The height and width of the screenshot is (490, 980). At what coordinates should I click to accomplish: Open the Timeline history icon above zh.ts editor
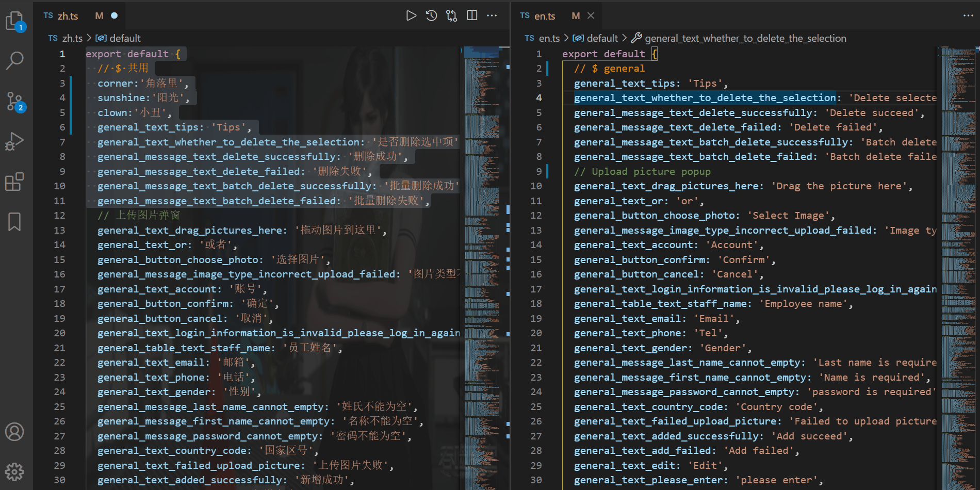[x=431, y=15]
